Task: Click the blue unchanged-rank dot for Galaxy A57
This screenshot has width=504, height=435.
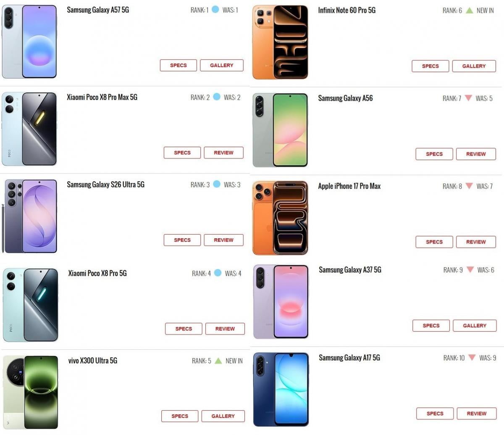Action: click(x=215, y=9)
